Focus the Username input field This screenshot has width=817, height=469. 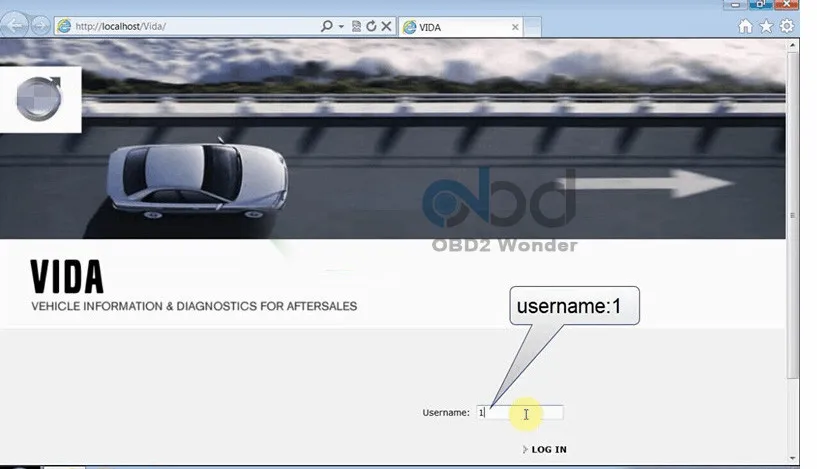pyautogui.click(x=519, y=412)
